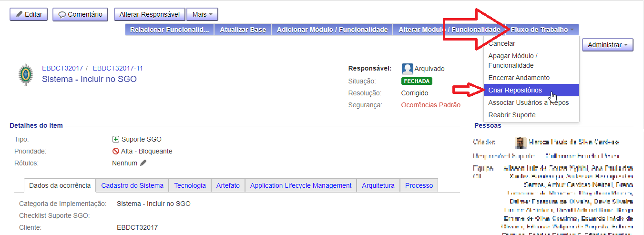Open the EBDCT32017 project link
644x235 pixels.
[x=62, y=68]
